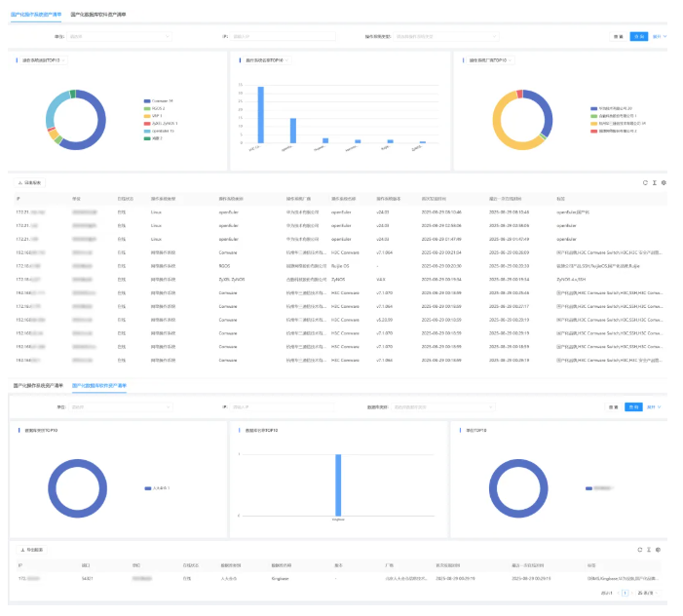Click refresh icon above the database asset table

pyautogui.click(x=640, y=550)
